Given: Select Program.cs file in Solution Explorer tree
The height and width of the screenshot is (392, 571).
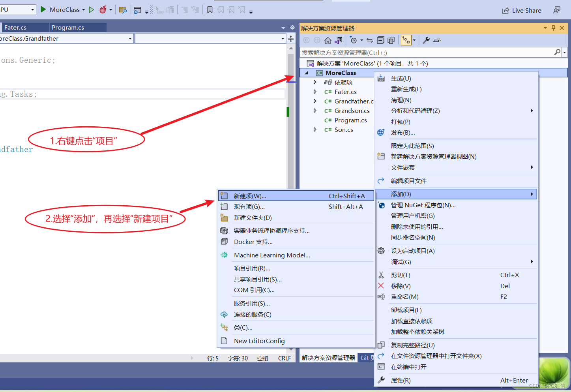Looking at the screenshot, I should (x=350, y=120).
